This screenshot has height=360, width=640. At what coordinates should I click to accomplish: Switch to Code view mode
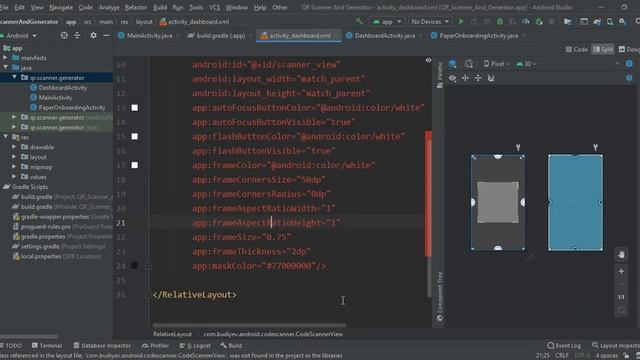576,49
